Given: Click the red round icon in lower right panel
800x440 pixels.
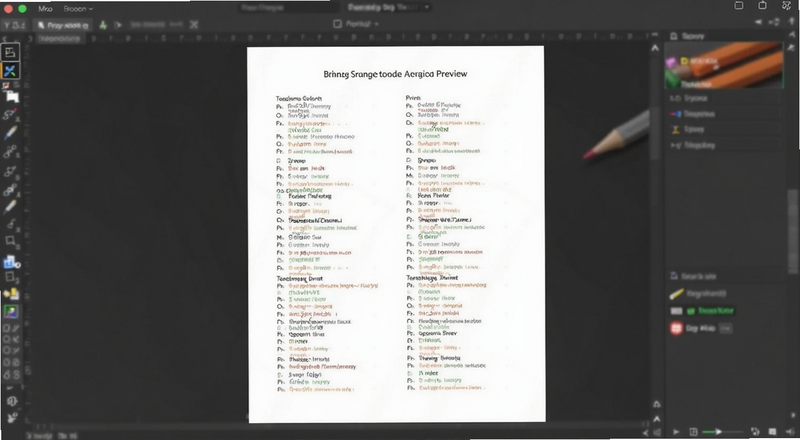Looking at the screenshot, I should (677, 328).
